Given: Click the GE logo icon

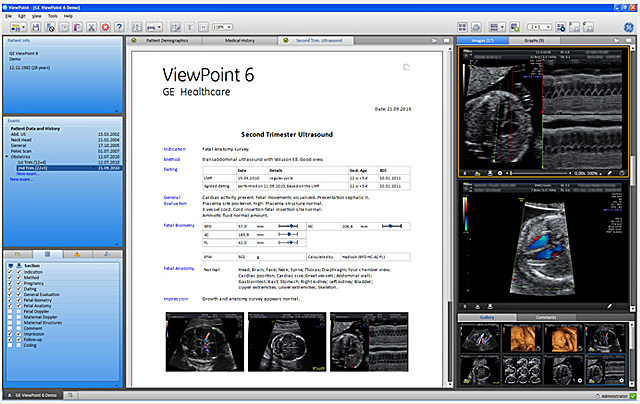Looking at the screenshot, I should point(628,27).
